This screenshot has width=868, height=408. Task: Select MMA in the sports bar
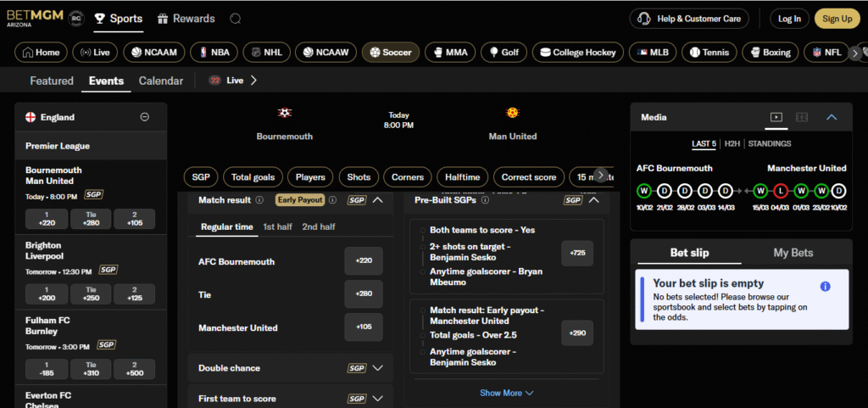click(x=450, y=53)
